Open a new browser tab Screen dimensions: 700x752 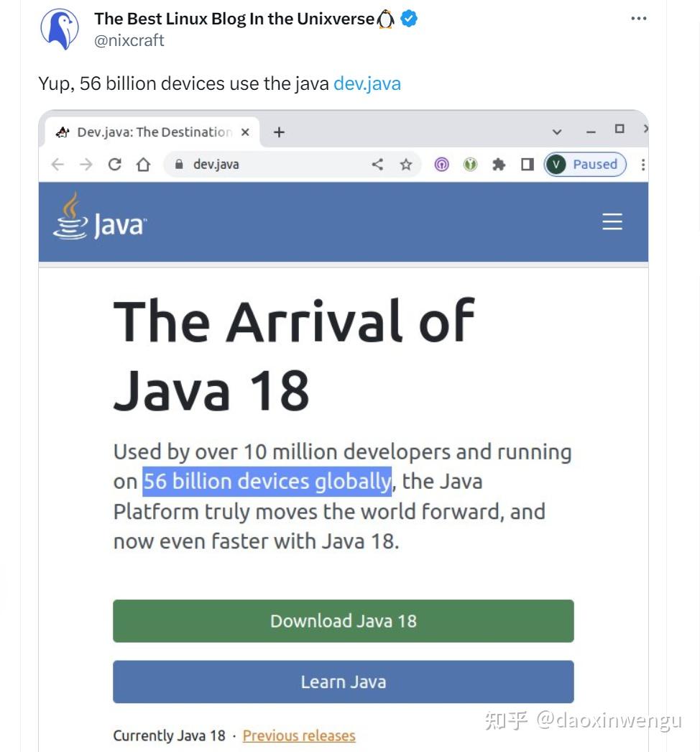279,132
